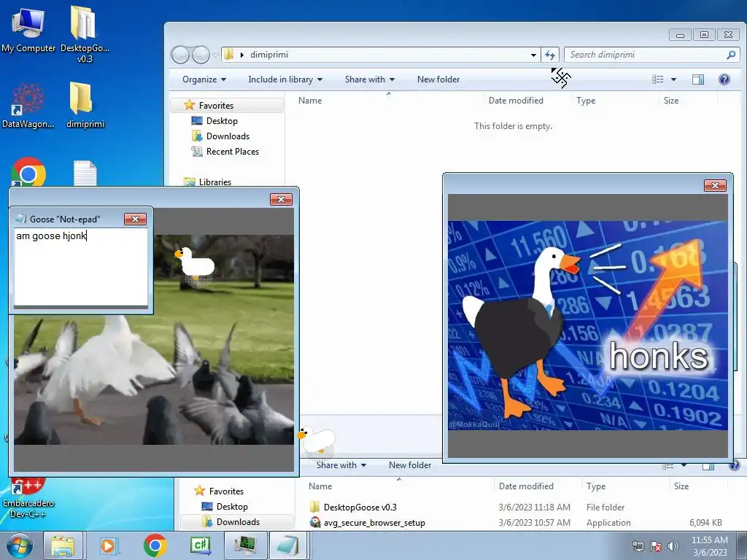Open DesktopGoose v0.3 folder on the desktop
Screen dimensions: 747x560
pos(85,34)
